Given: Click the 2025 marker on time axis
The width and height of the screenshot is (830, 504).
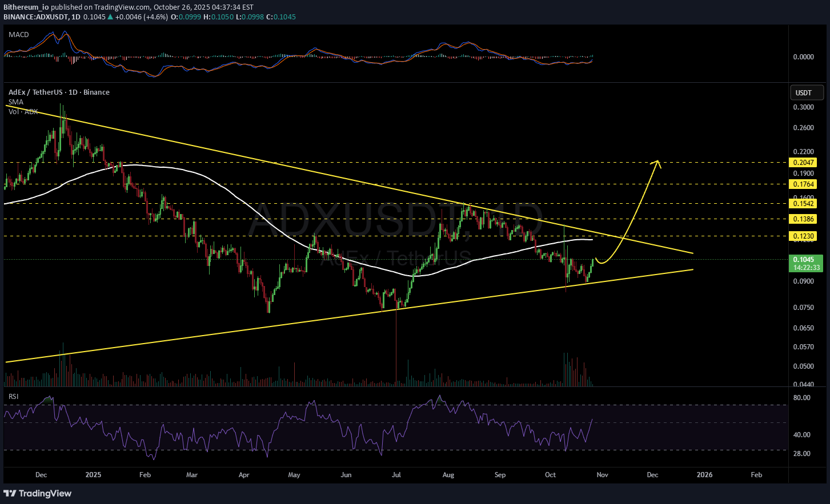Looking at the screenshot, I should tap(93, 475).
